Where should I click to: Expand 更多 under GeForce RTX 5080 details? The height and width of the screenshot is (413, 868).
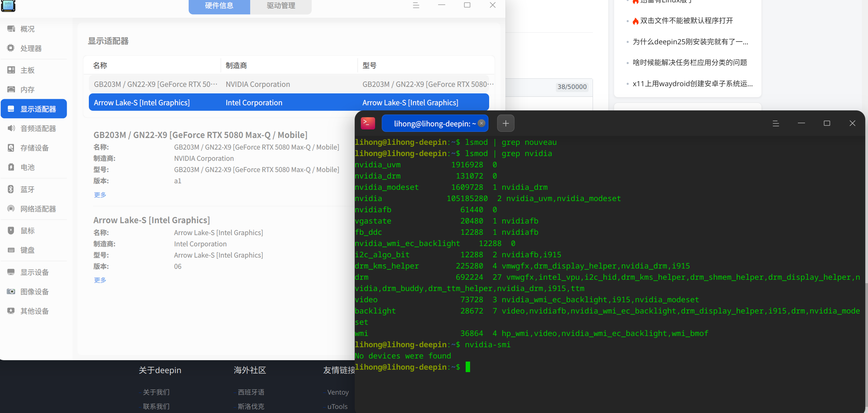100,195
